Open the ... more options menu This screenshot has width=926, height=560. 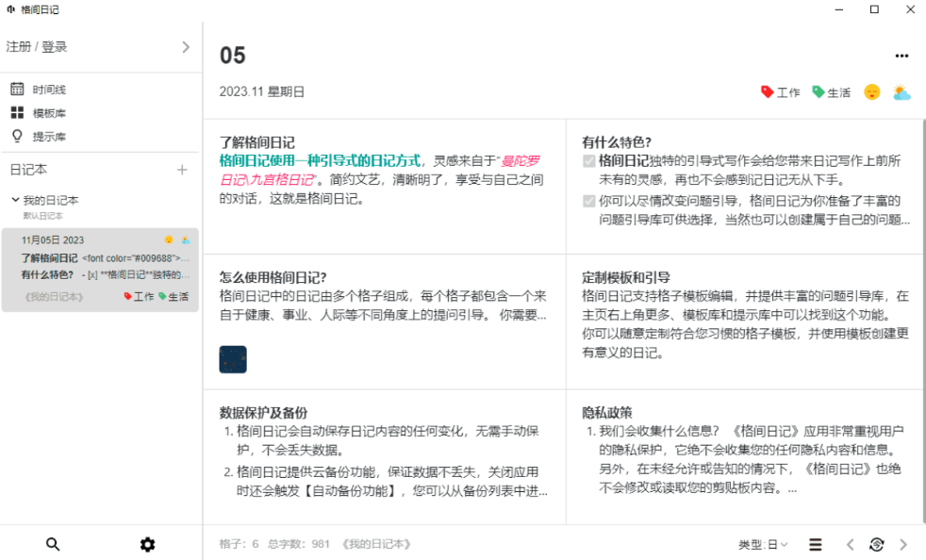point(902,57)
